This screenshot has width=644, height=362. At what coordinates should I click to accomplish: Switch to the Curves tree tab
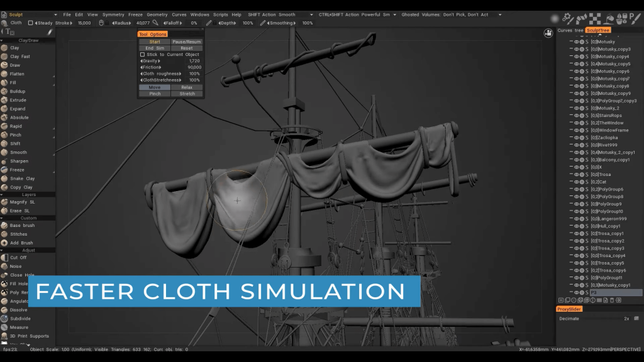(x=570, y=30)
